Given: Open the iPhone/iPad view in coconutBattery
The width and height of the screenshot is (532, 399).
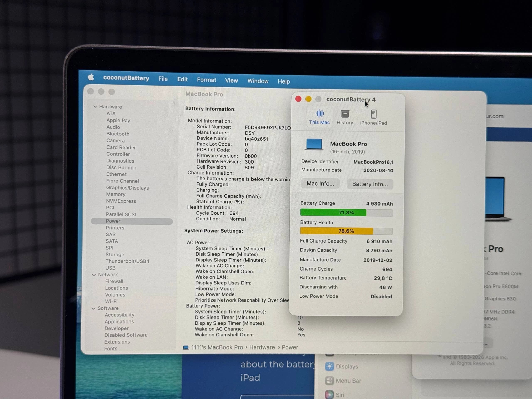Looking at the screenshot, I should coord(373,117).
